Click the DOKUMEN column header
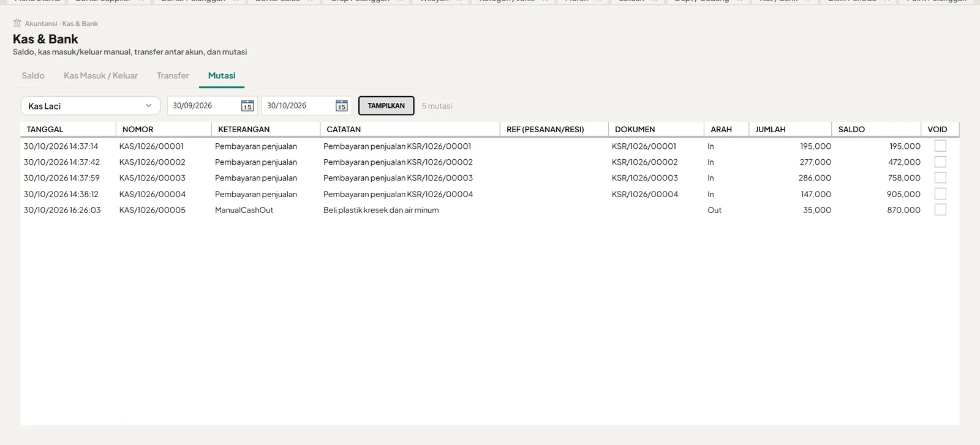Image resolution: width=980 pixels, height=445 pixels. pos(656,129)
